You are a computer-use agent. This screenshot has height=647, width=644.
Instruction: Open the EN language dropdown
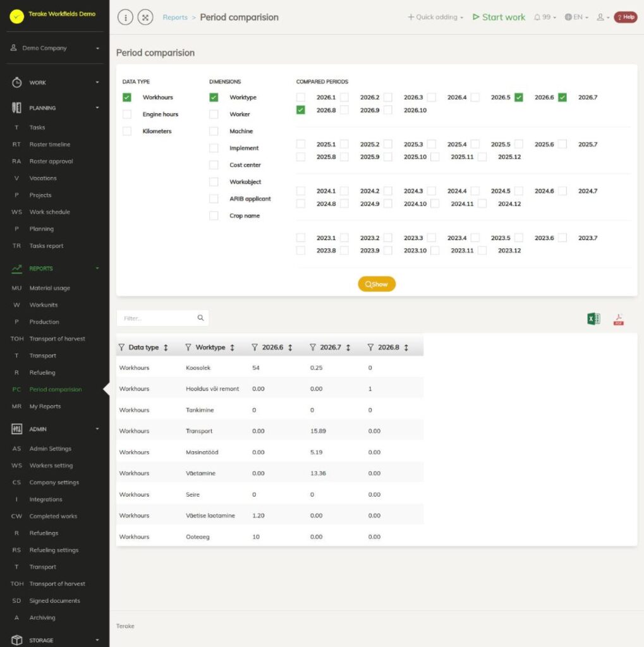(x=576, y=17)
